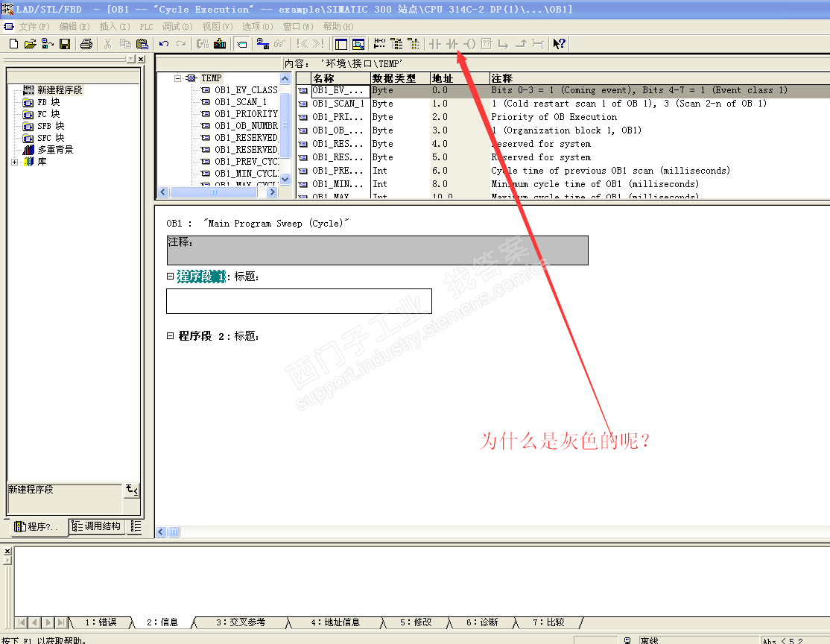Open the 文件(F) menu
830x644 pixels.
34,27
